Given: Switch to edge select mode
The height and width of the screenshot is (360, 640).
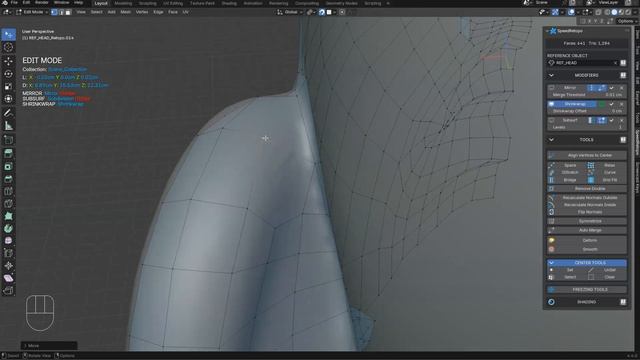Looking at the screenshot, I should [61, 12].
